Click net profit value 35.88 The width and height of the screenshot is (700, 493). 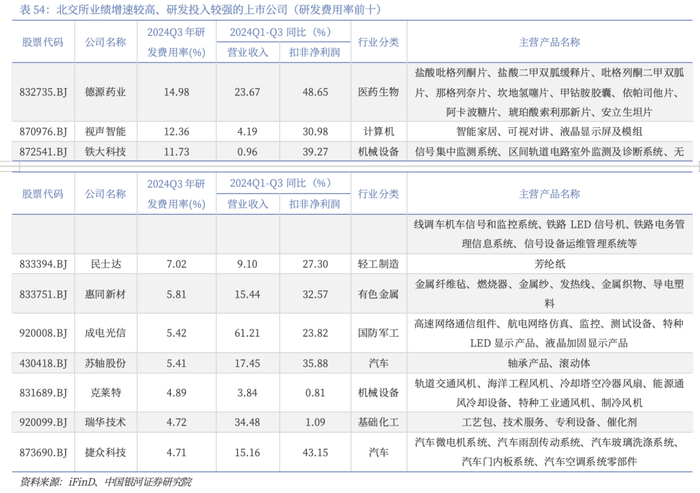coord(315,363)
